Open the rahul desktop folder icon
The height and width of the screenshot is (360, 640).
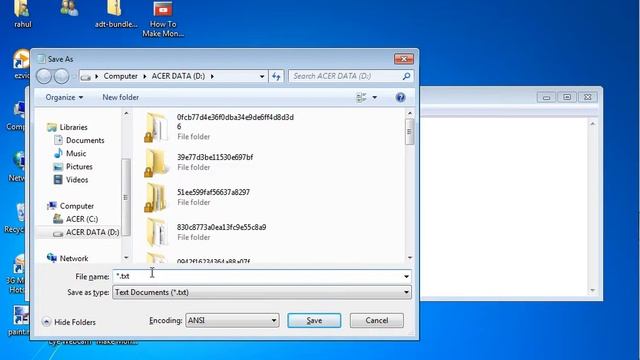(x=22, y=8)
